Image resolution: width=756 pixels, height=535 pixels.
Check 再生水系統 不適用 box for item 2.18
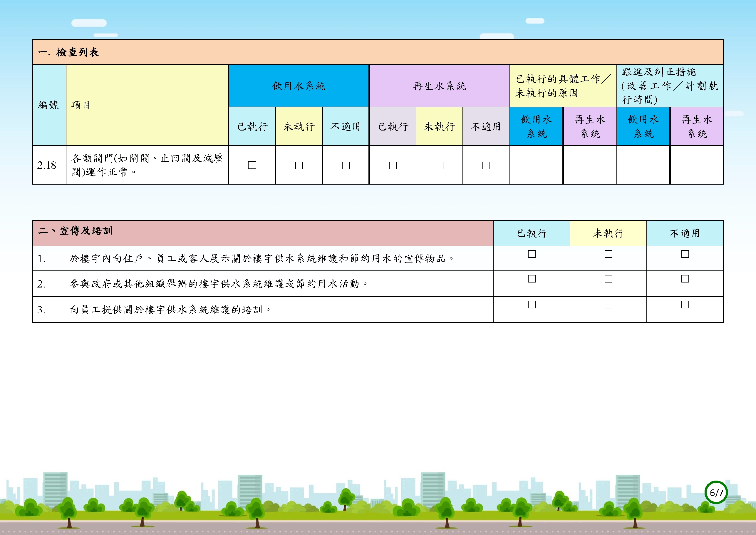pyautogui.click(x=486, y=165)
